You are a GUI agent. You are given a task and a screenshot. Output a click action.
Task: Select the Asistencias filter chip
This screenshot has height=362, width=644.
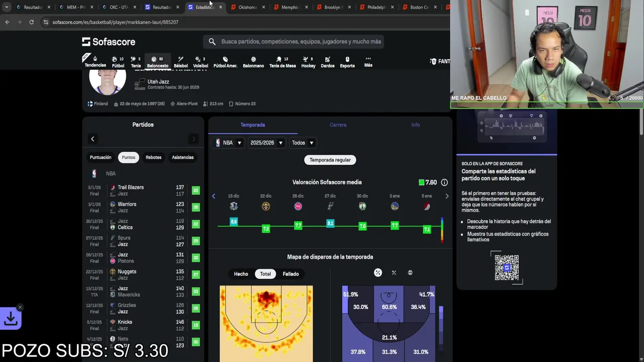tap(183, 157)
